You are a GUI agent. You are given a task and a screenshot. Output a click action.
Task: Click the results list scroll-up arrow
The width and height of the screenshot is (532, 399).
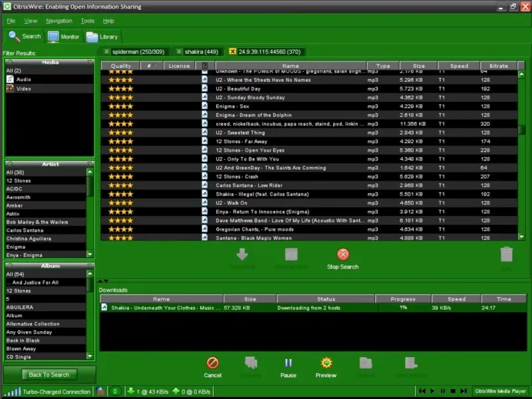pos(521,74)
